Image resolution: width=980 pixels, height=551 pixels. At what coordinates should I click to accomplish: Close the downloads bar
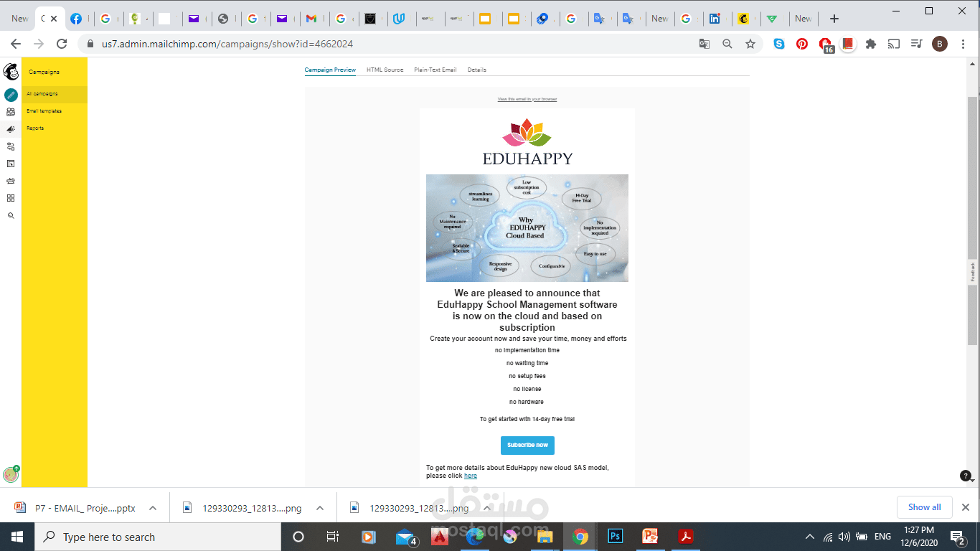coord(966,507)
